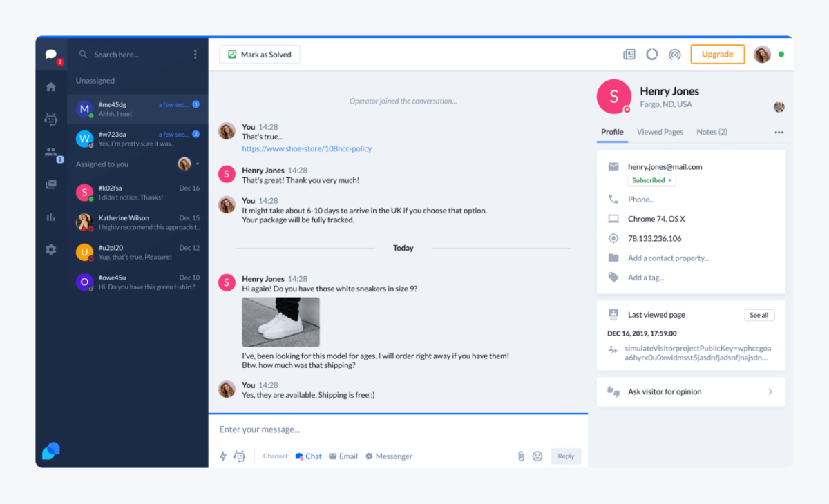Open the three-dot menu next to Notes tab

click(x=779, y=132)
